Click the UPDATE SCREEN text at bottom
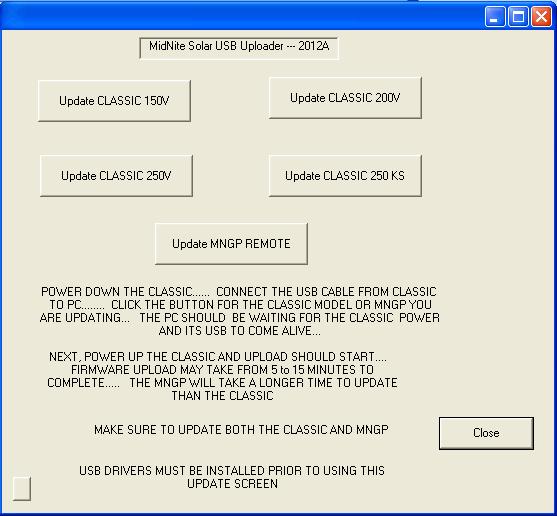Screen dimensions: 557x516 click(x=232, y=484)
